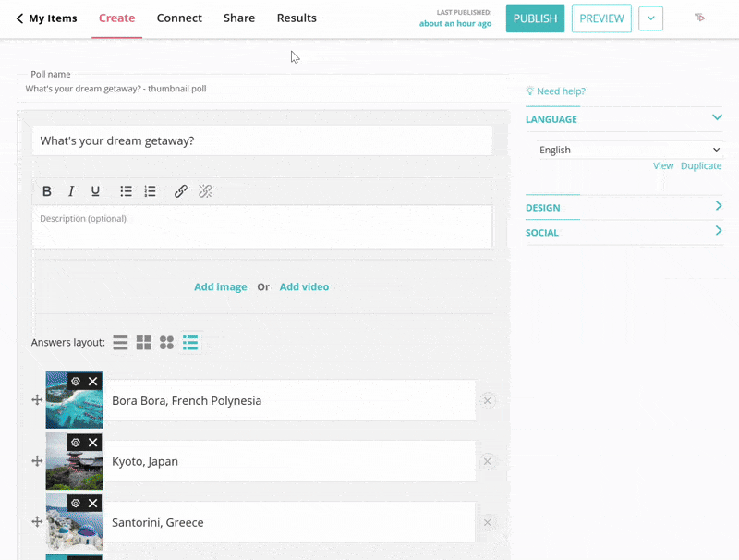
Task: Open image settings gear on Bora Bora answer
Action: (76, 381)
